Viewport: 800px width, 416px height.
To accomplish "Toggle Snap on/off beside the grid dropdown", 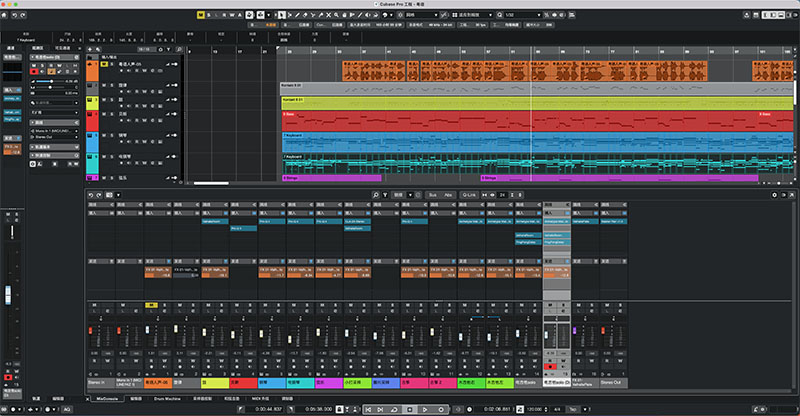I will pyautogui.click(x=400, y=15).
